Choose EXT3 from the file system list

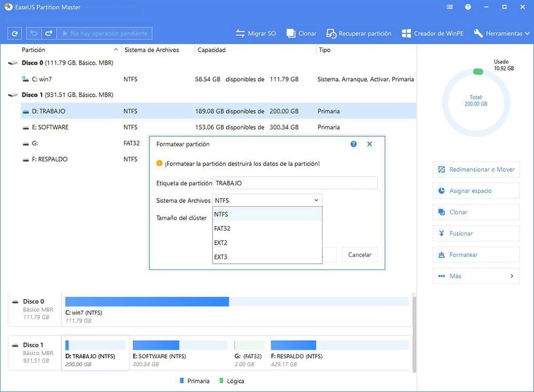(x=267, y=257)
